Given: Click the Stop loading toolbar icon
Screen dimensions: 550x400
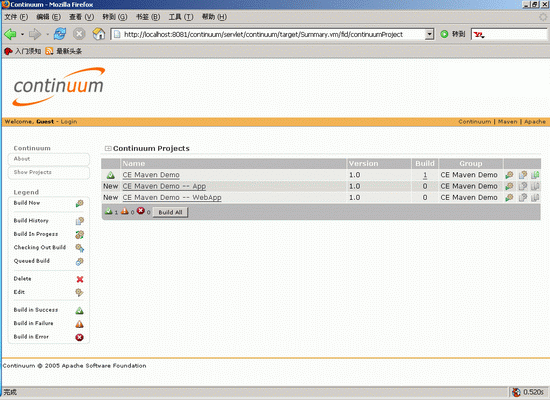Looking at the screenshot, I should pyautogui.click(x=79, y=34).
